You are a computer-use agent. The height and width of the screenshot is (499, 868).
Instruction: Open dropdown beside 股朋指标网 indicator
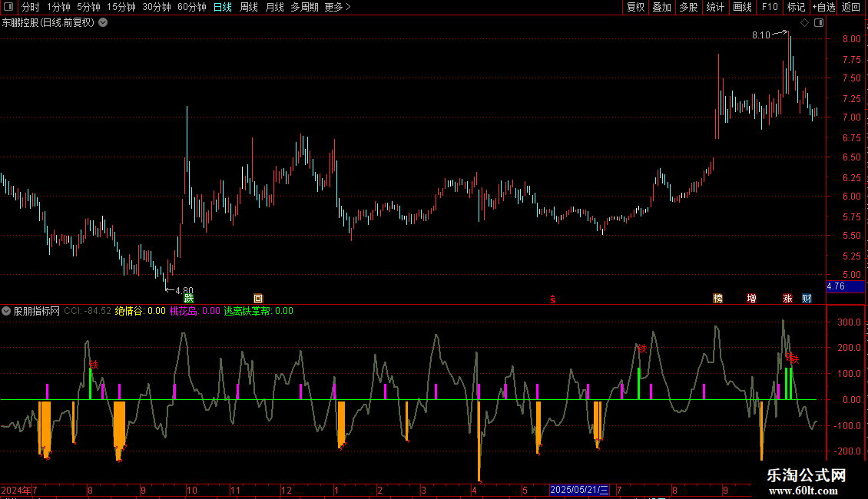(x=6, y=311)
